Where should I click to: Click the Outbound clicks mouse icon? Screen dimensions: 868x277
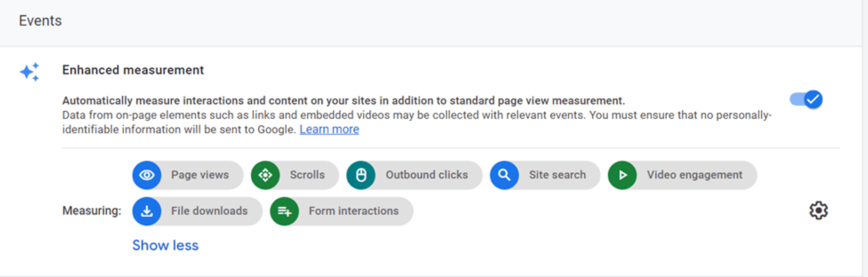click(x=361, y=175)
